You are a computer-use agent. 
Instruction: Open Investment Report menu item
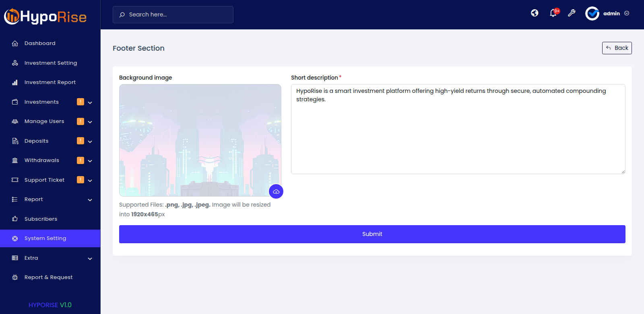[x=50, y=82]
